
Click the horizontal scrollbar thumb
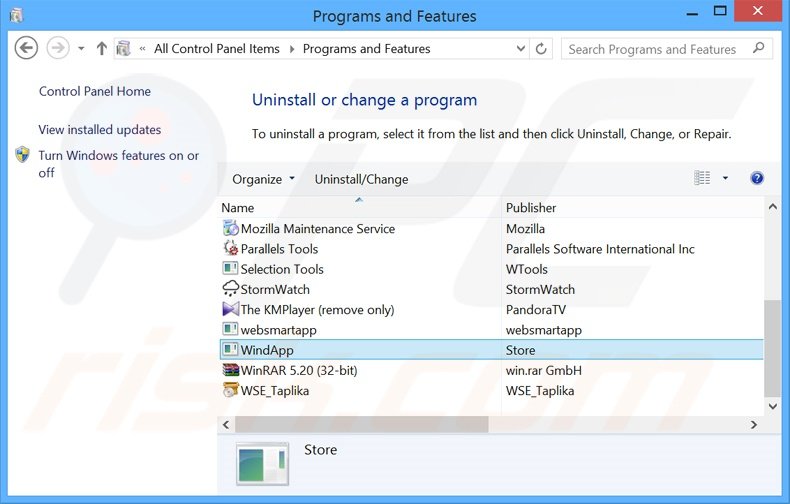tap(361, 425)
